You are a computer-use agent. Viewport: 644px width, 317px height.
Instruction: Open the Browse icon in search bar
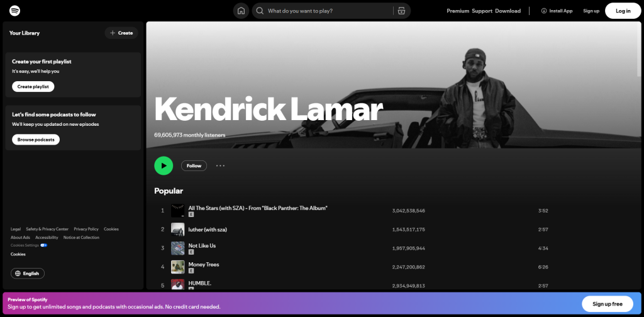[401, 11]
